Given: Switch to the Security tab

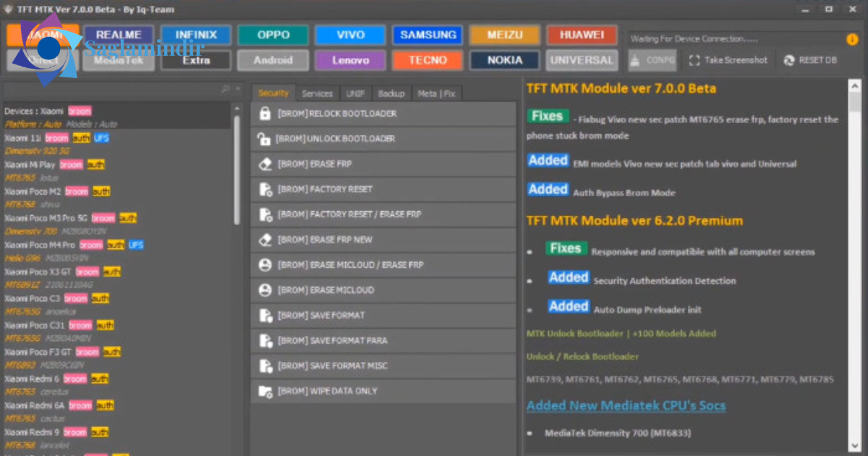Looking at the screenshot, I should pyautogui.click(x=273, y=93).
